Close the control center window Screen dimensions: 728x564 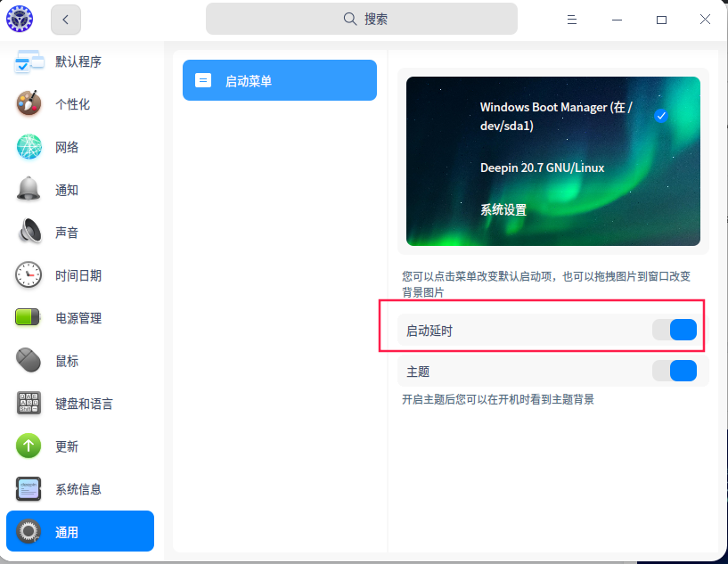(705, 19)
